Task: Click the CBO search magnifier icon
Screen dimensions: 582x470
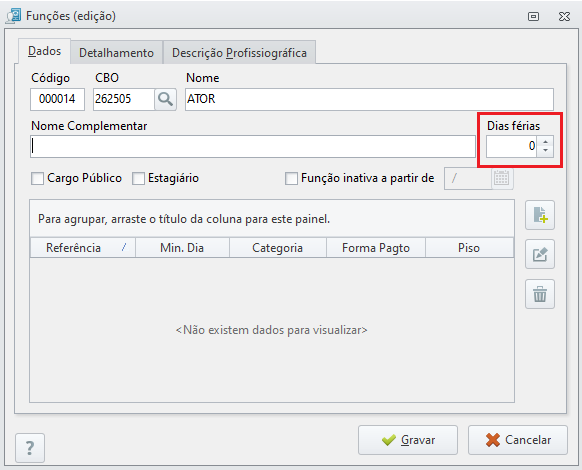Action: click(x=165, y=99)
